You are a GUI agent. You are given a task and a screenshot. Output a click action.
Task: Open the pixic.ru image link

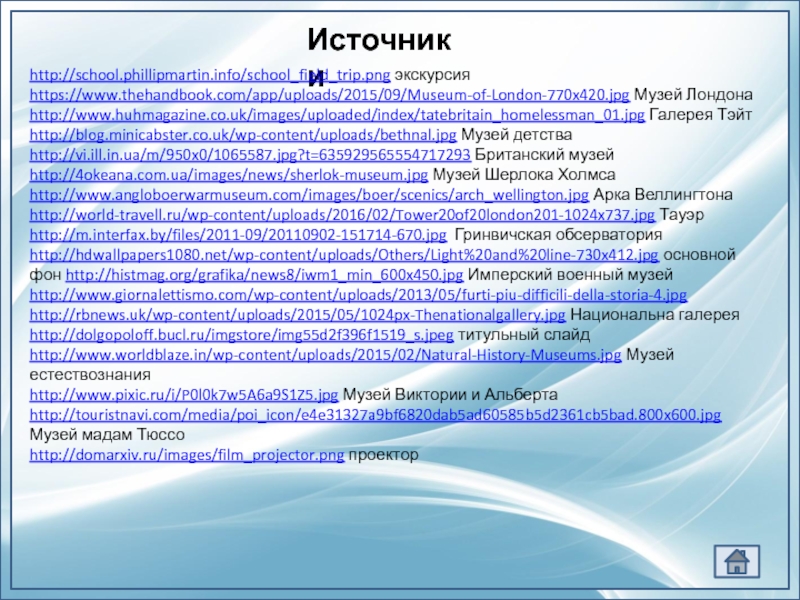[x=184, y=394]
